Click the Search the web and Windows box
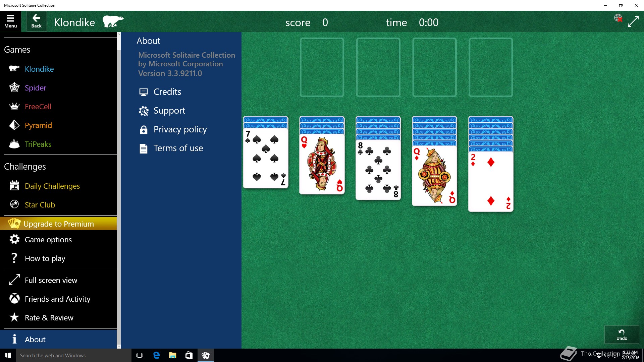 pyautogui.click(x=74, y=355)
